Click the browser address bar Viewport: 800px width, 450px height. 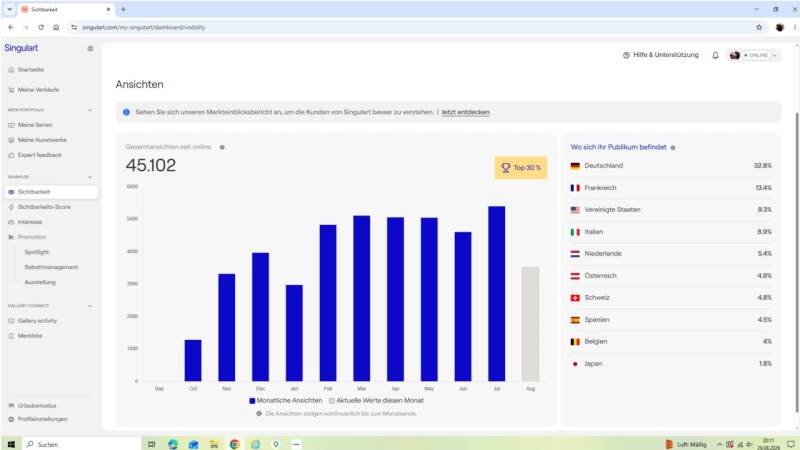click(408, 28)
